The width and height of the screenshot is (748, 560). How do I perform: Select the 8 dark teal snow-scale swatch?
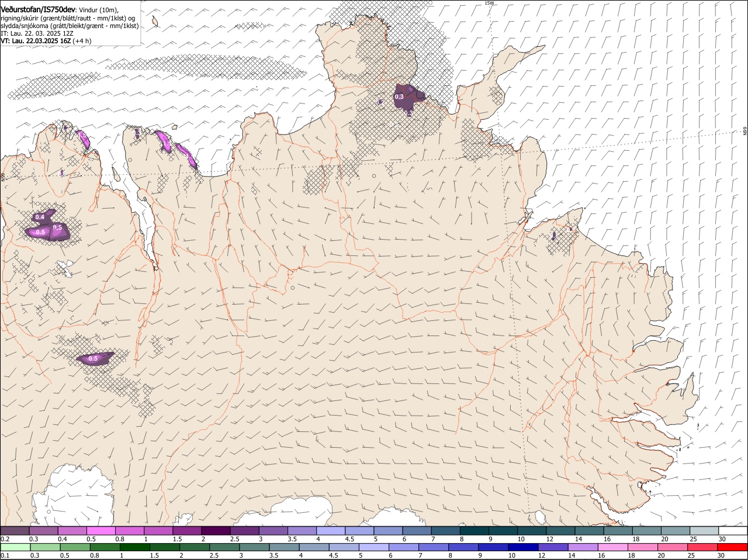coord(473,530)
